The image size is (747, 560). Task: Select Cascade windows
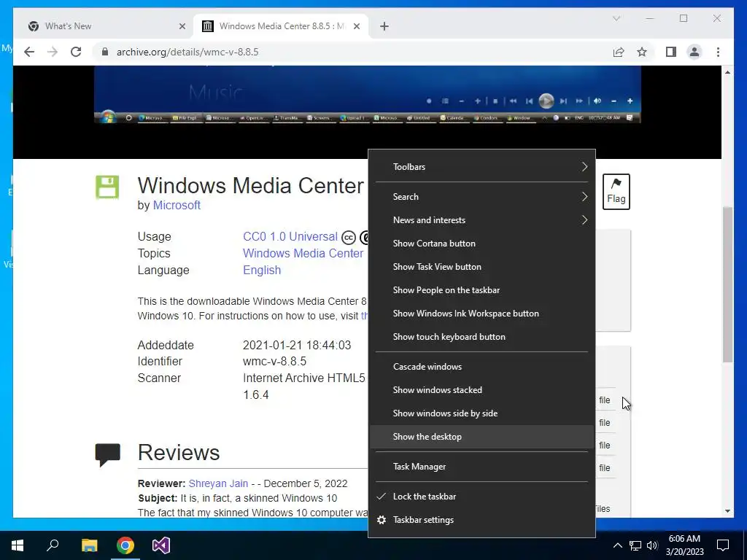point(481,367)
